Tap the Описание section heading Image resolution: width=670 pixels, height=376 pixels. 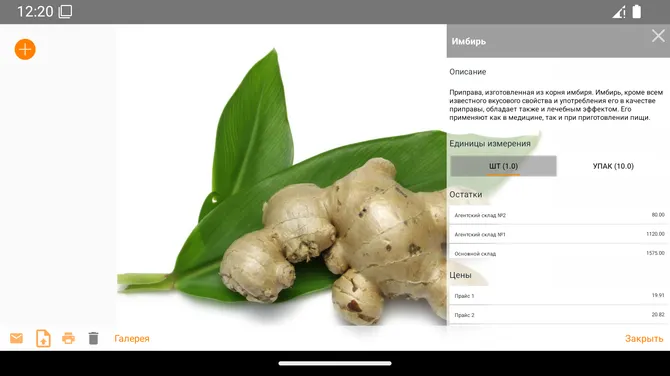tap(467, 72)
